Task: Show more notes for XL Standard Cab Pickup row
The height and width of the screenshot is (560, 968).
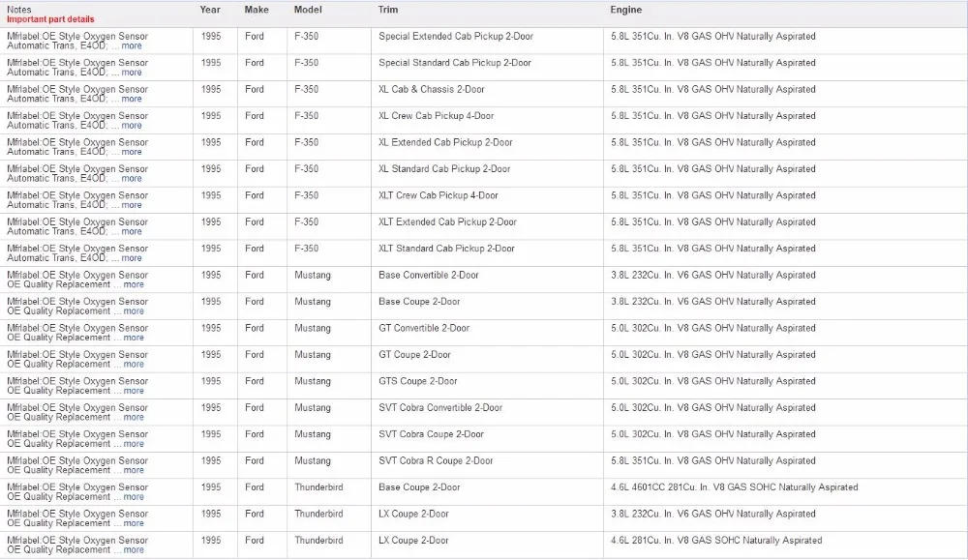Action: click(132, 178)
